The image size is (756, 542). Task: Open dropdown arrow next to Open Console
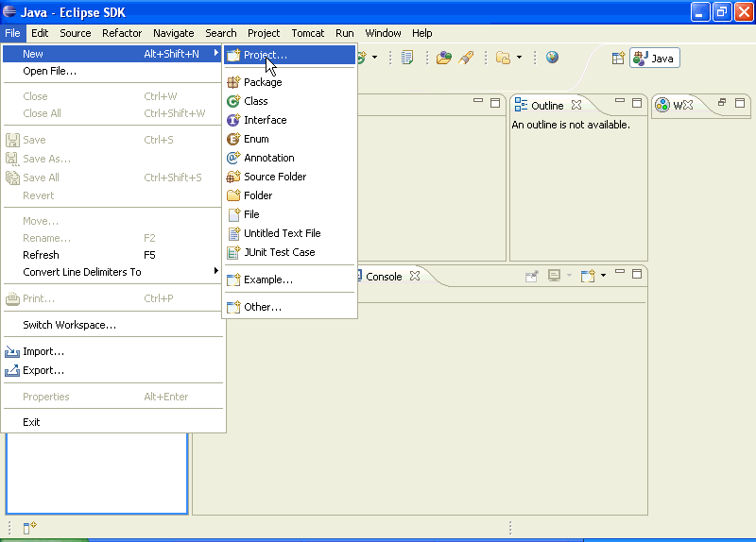603,276
